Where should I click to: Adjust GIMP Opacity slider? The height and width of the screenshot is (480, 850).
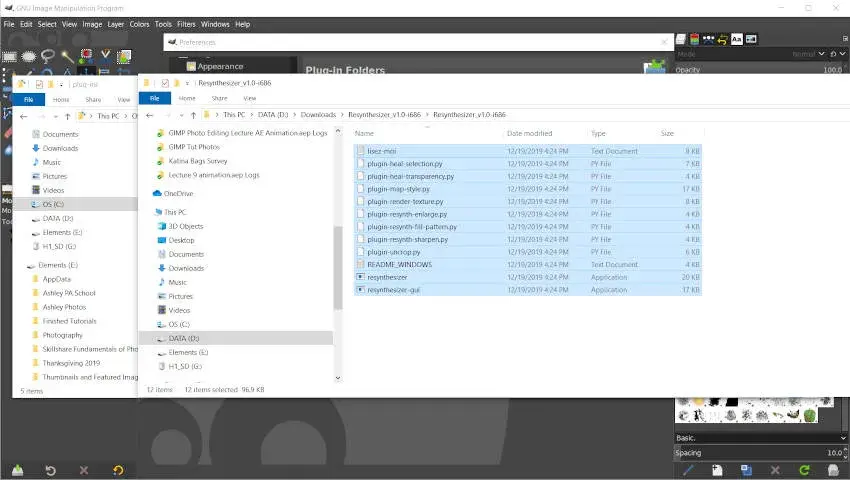(x=761, y=70)
